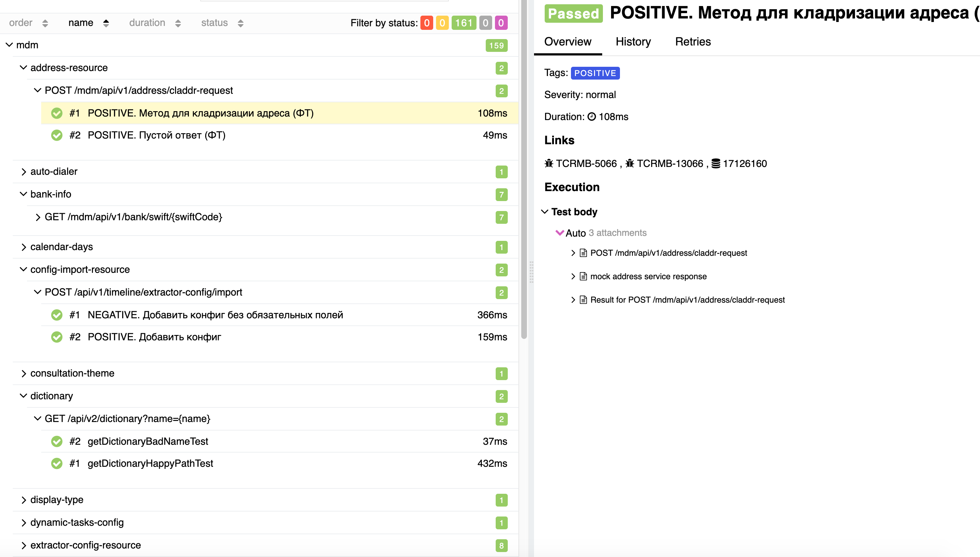Image resolution: width=980 pixels, height=557 pixels.
Task: Select the Retries tab in test detail
Action: tap(693, 42)
